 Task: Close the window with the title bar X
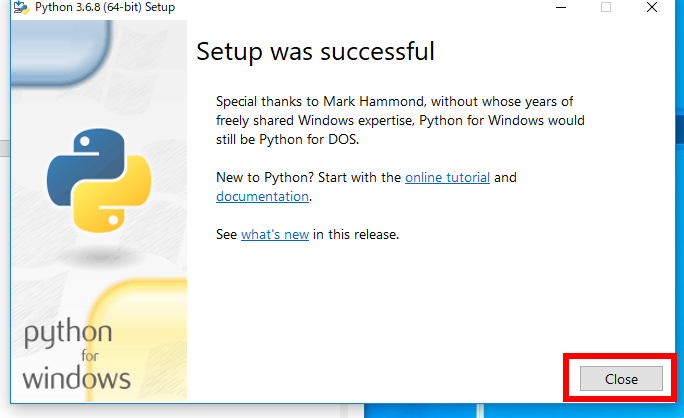click(652, 7)
